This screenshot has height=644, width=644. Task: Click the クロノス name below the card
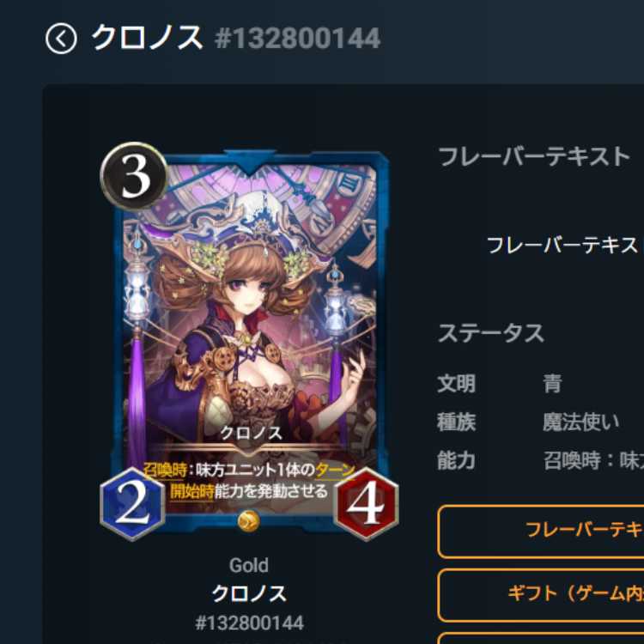coord(249,593)
